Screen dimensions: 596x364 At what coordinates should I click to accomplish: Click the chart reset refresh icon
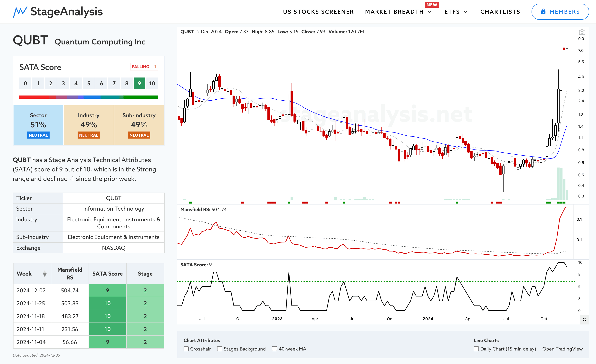[584, 320]
